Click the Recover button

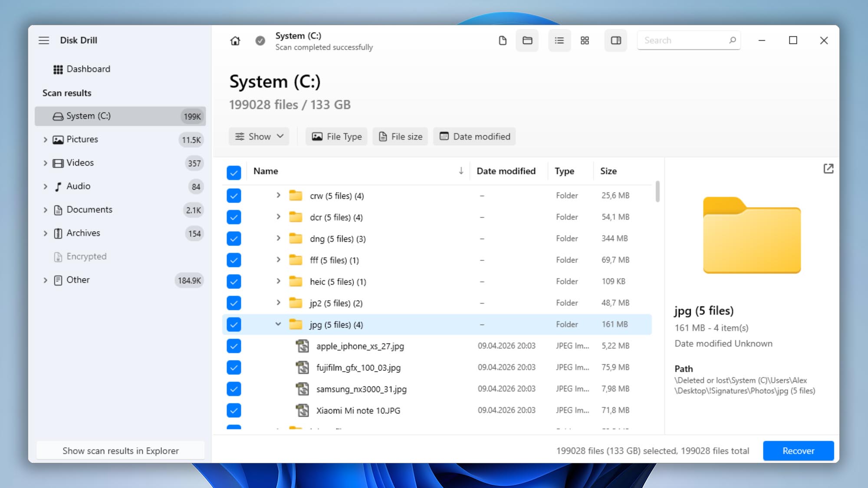(798, 451)
